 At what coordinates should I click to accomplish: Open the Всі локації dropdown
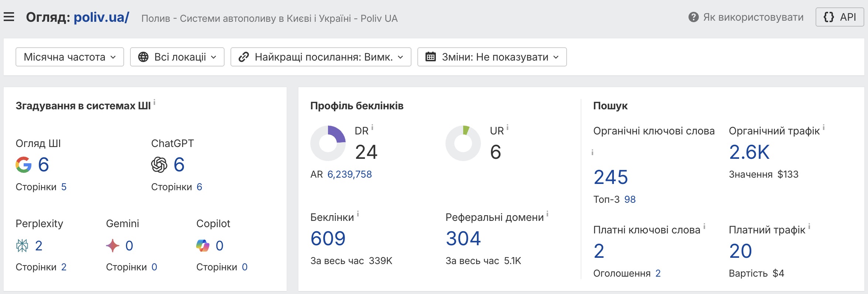tap(177, 57)
